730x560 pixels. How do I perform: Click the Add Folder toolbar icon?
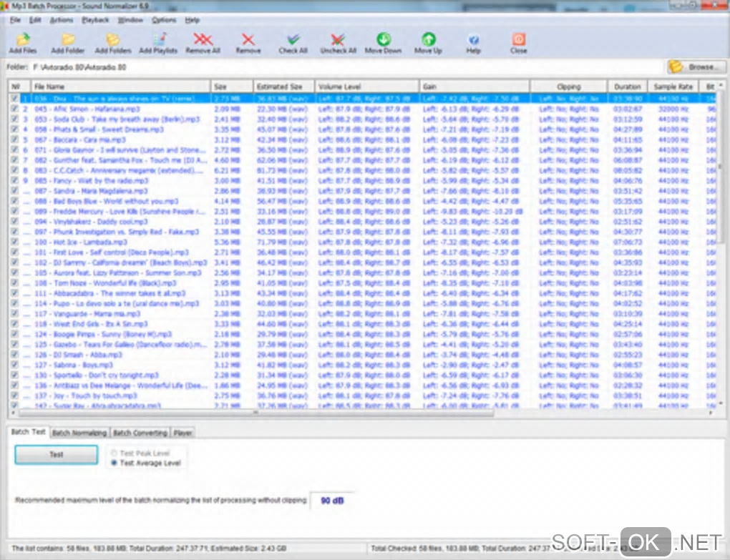click(68, 43)
